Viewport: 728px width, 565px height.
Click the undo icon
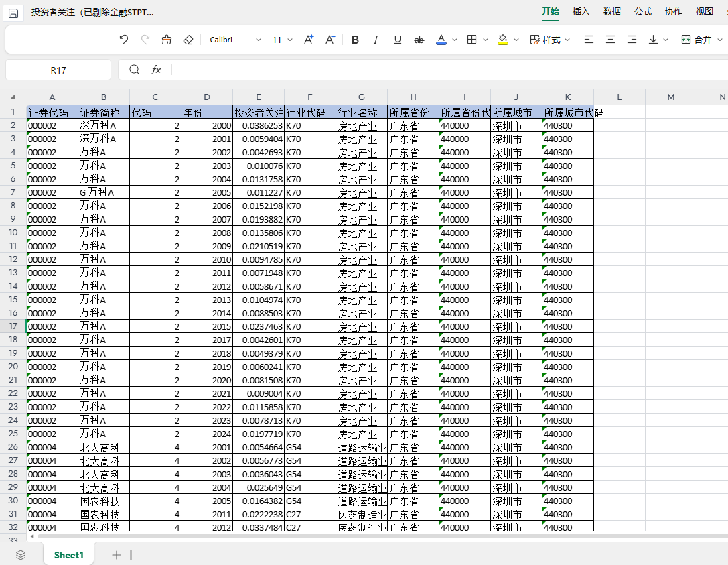[x=123, y=40]
